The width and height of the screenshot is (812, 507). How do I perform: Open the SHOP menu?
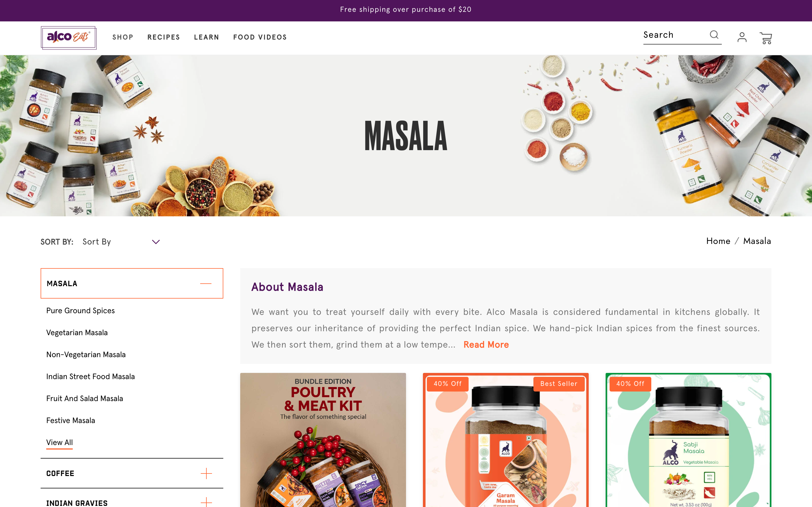tap(123, 37)
